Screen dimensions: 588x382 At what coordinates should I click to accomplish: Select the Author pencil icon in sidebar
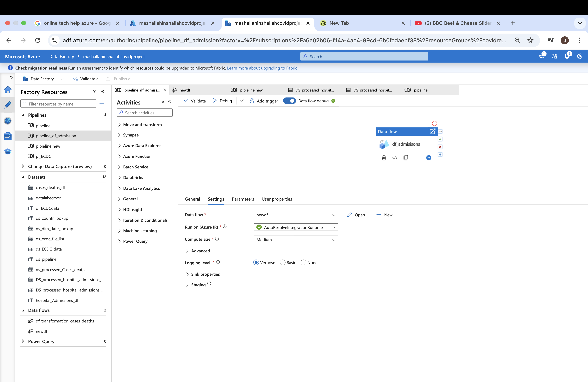coord(8,105)
